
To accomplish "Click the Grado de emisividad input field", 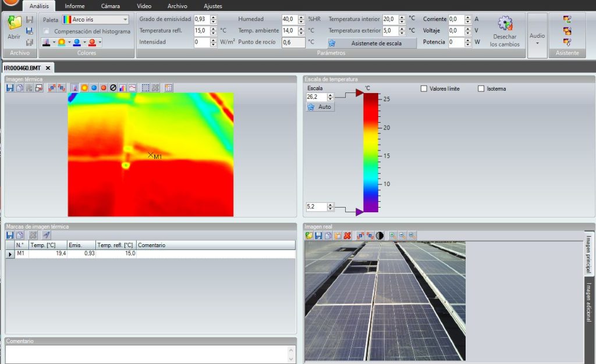I will pos(201,19).
